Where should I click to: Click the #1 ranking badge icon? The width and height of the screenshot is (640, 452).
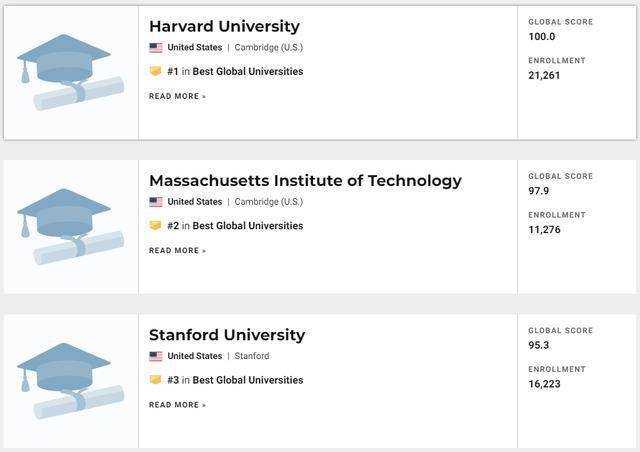155,71
